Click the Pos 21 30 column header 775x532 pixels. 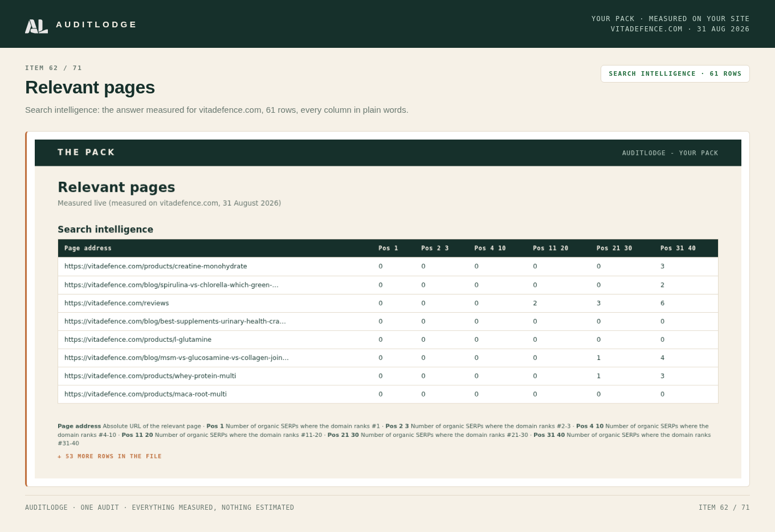614,248
